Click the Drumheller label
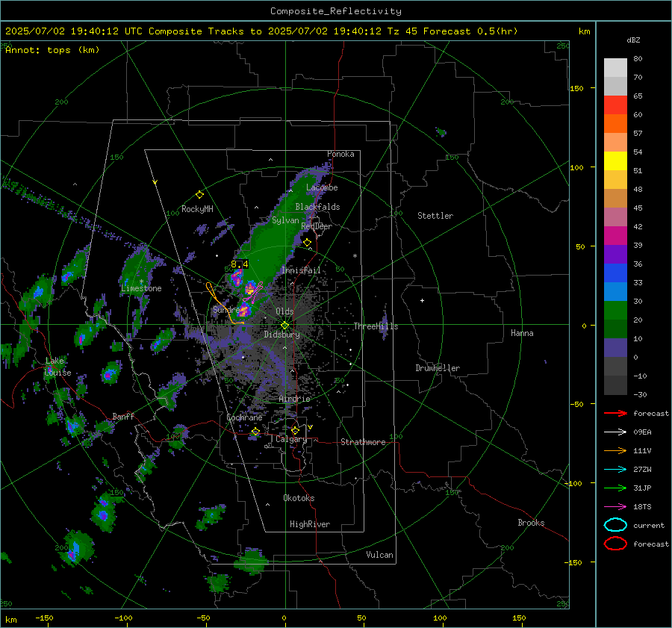The height and width of the screenshot is (628, 672). point(438,368)
